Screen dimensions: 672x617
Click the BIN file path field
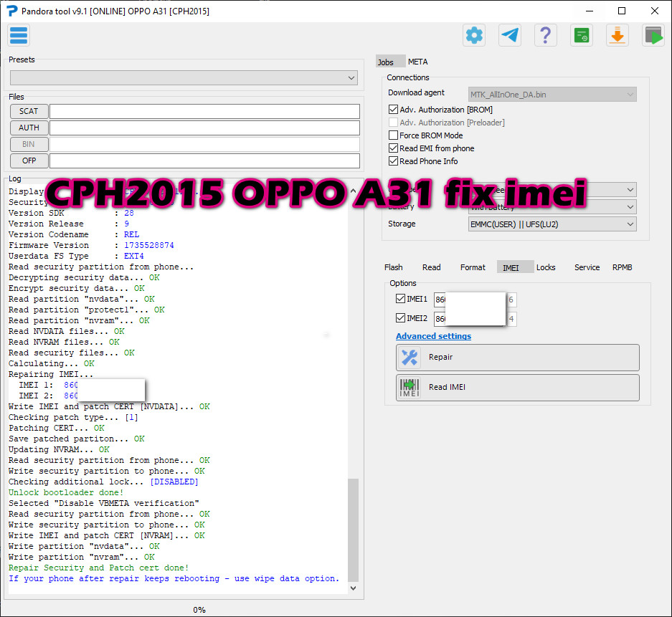point(204,144)
